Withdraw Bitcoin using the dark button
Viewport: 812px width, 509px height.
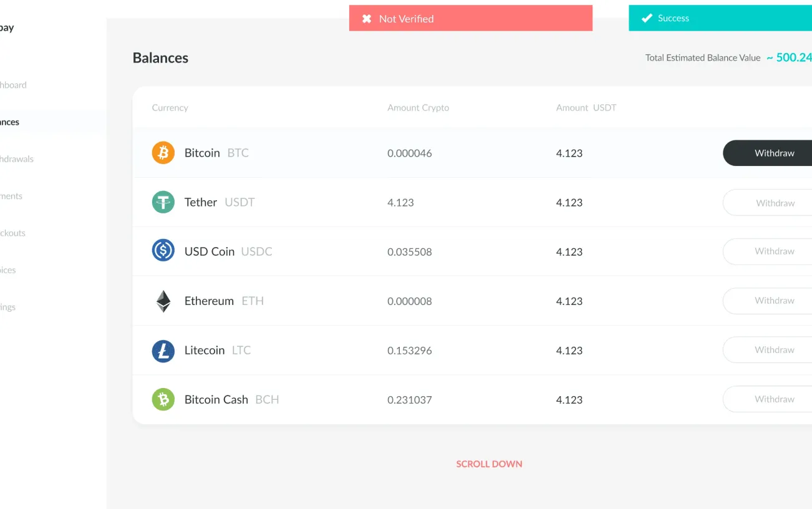coord(768,153)
